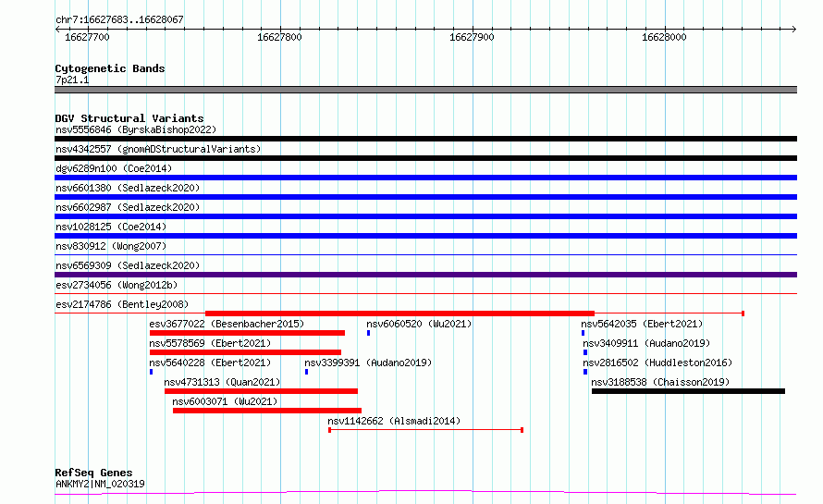Click the black bar under nsv5556846
The image size is (823, 504).
pos(425,139)
